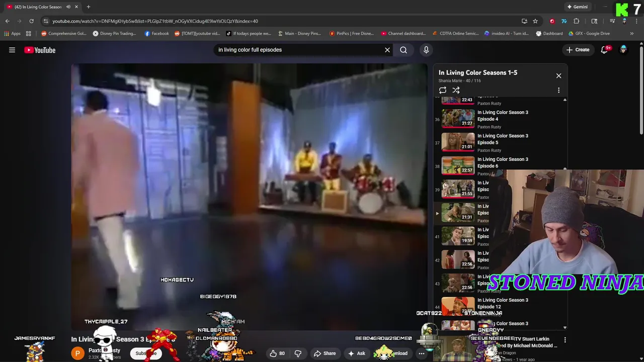Image resolution: width=644 pixels, height=362 pixels.
Task: Play Season 3 Episode 5 thumbnail
Action: 458,142
